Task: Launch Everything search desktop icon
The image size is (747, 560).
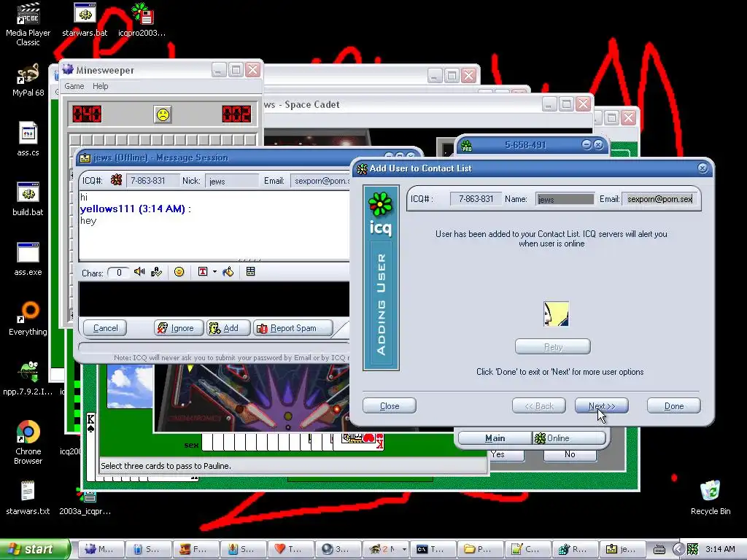Action: 28,319
